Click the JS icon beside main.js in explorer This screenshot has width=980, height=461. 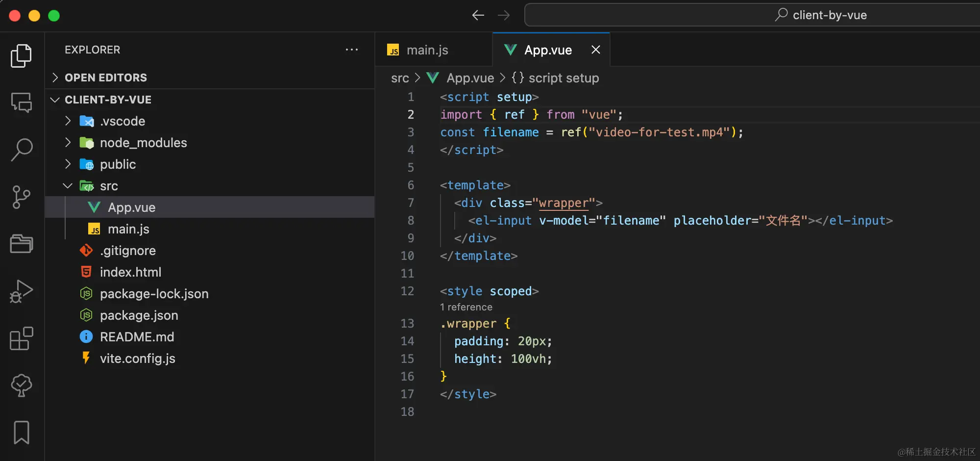pyautogui.click(x=94, y=229)
